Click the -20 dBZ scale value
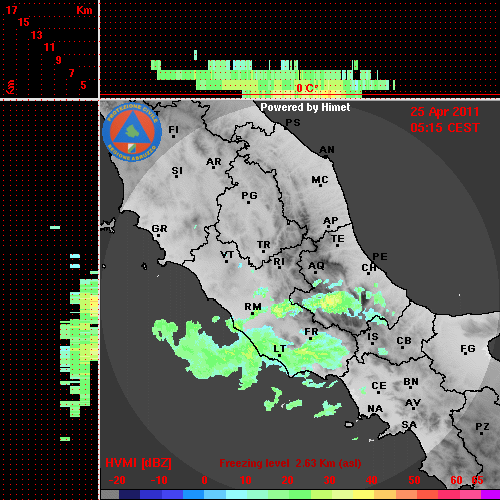 click(x=117, y=480)
